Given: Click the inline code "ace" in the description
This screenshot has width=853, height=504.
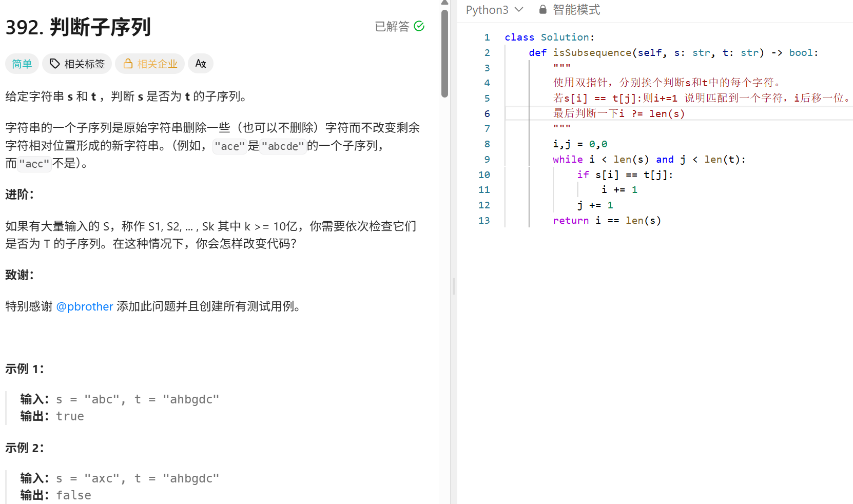Looking at the screenshot, I should point(229,146).
